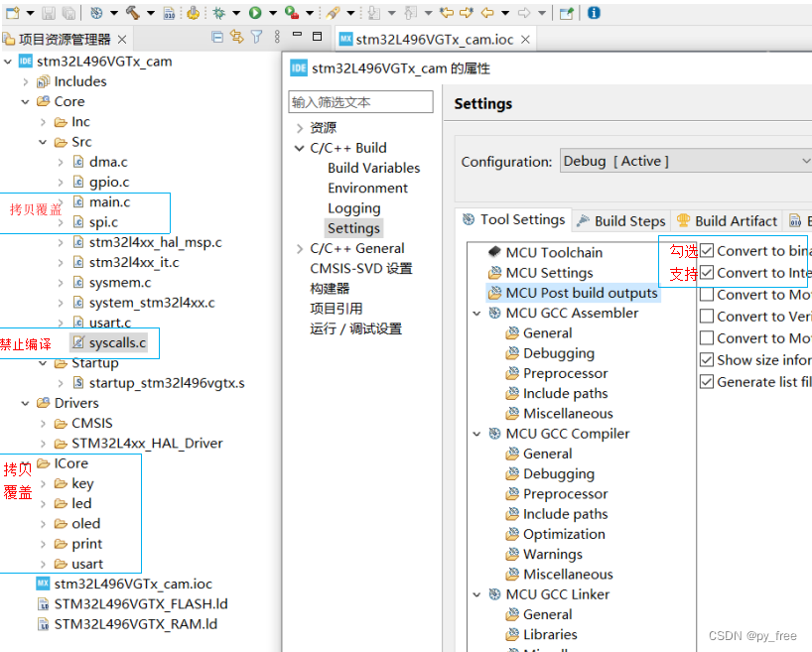Select syscalls.c in the project tree
Image resolution: width=812 pixels, height=652 pixels.
[117, 342]
